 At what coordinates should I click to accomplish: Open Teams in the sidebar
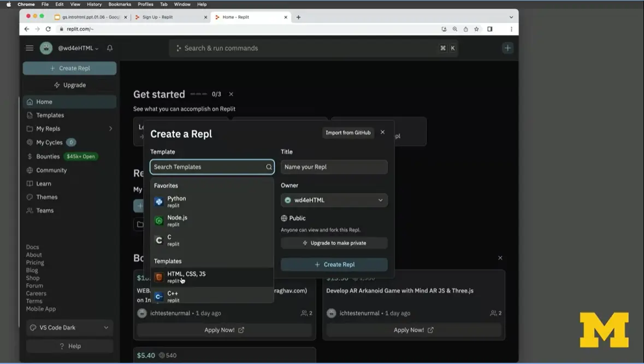pyautogui.click(x=69, y=211)
